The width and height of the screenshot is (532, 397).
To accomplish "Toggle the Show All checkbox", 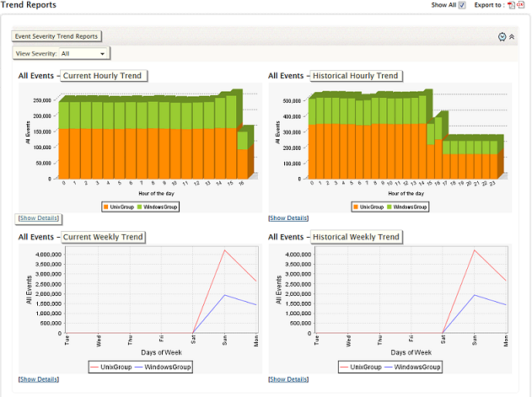I will pos(462,5).
